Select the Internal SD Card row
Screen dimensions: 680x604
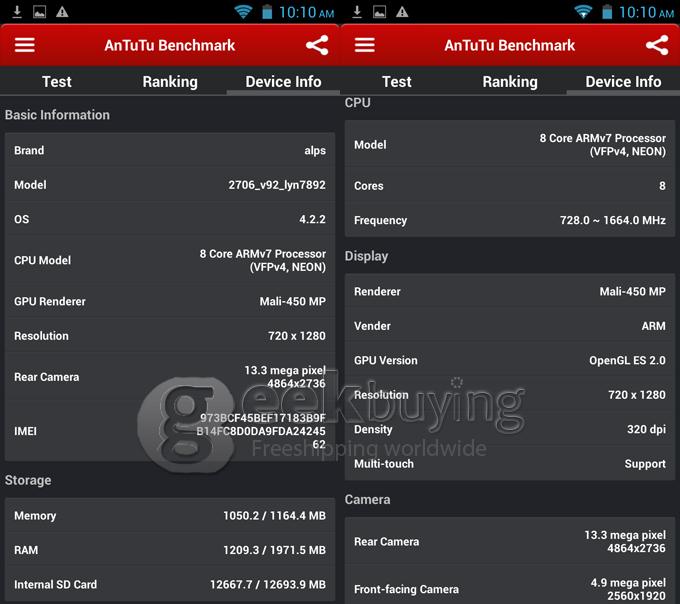(170, 584)
